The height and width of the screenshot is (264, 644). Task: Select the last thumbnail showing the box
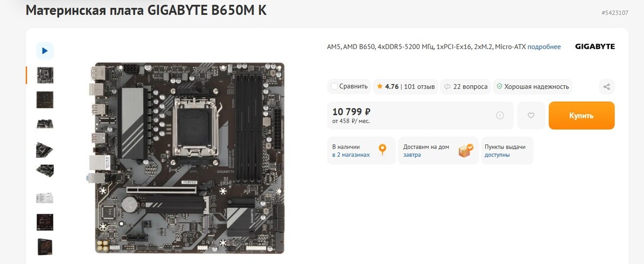45,247
